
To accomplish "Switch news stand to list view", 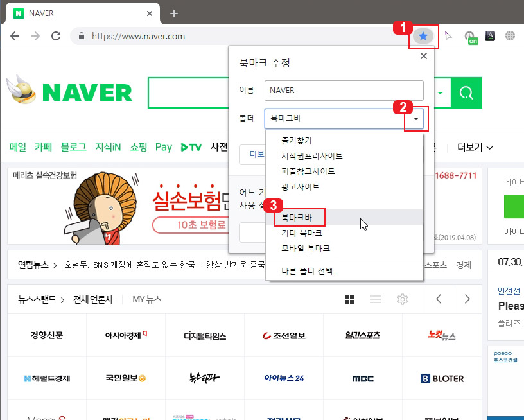I will click(x=375, y=299).
